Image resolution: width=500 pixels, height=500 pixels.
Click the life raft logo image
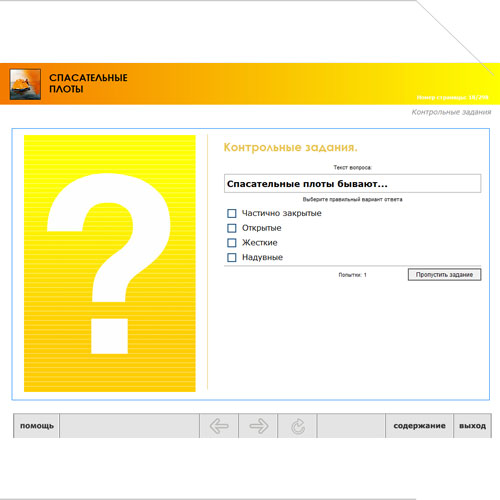point(25,84)
